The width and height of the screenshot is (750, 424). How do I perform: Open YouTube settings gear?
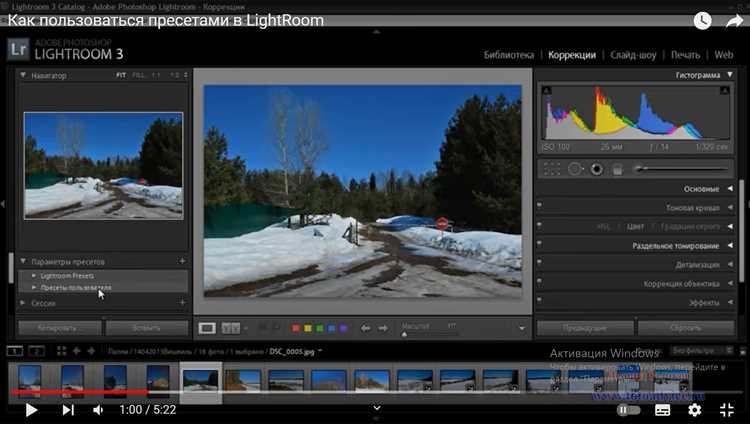(x=695, y=410)
